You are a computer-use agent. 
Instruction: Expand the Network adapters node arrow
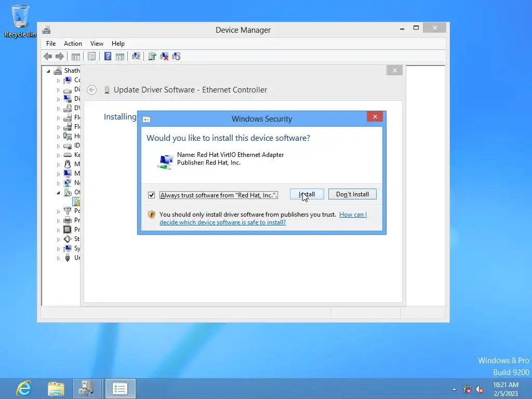point(58,183)
